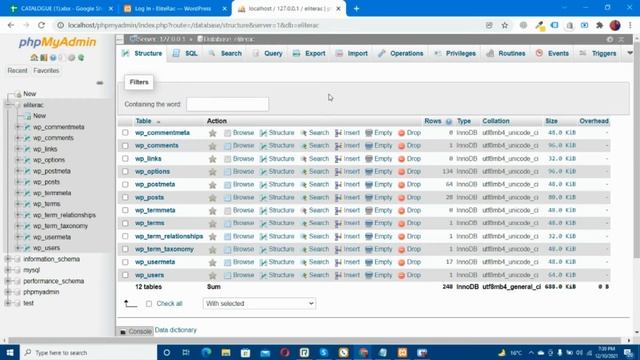
Task: Expand the information_schema database node
Action: [x=8, y=259]
